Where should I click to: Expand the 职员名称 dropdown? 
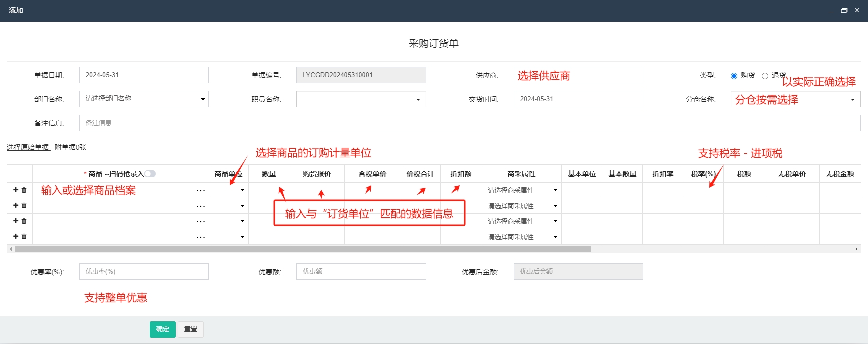pos(361,99)
